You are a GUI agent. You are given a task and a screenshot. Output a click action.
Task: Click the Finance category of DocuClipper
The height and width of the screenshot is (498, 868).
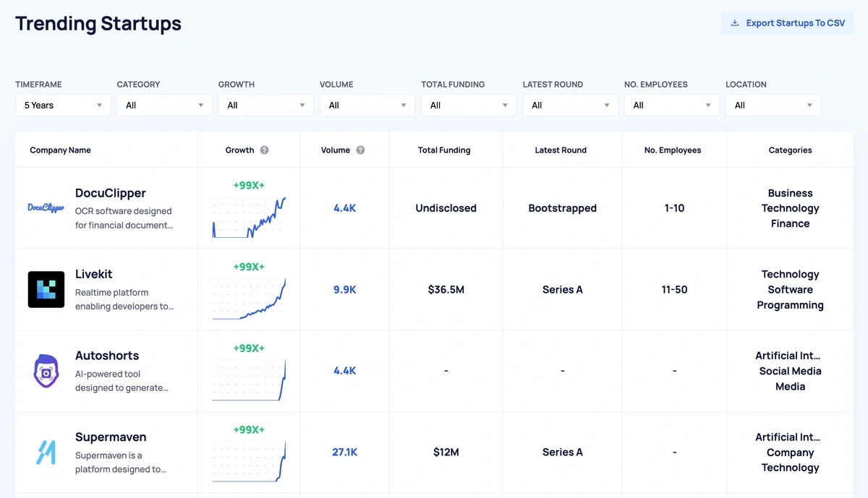pos(791,224)
